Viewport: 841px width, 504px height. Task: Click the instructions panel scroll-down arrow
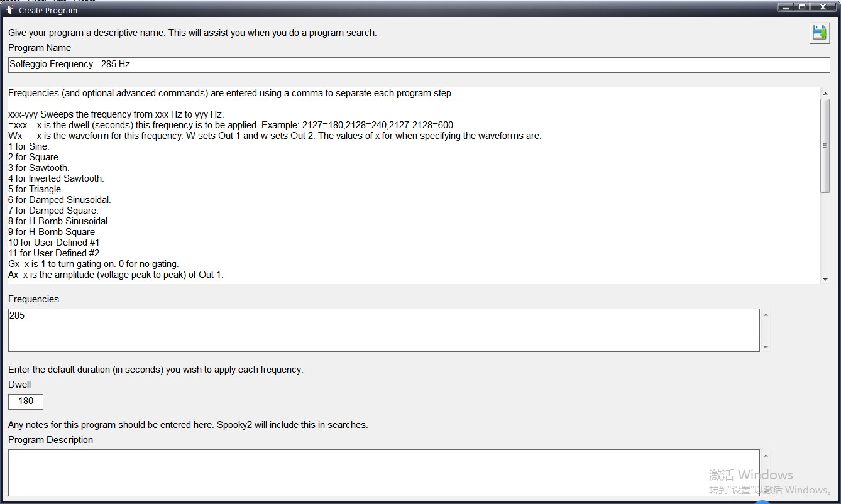[x=825, y=279]
